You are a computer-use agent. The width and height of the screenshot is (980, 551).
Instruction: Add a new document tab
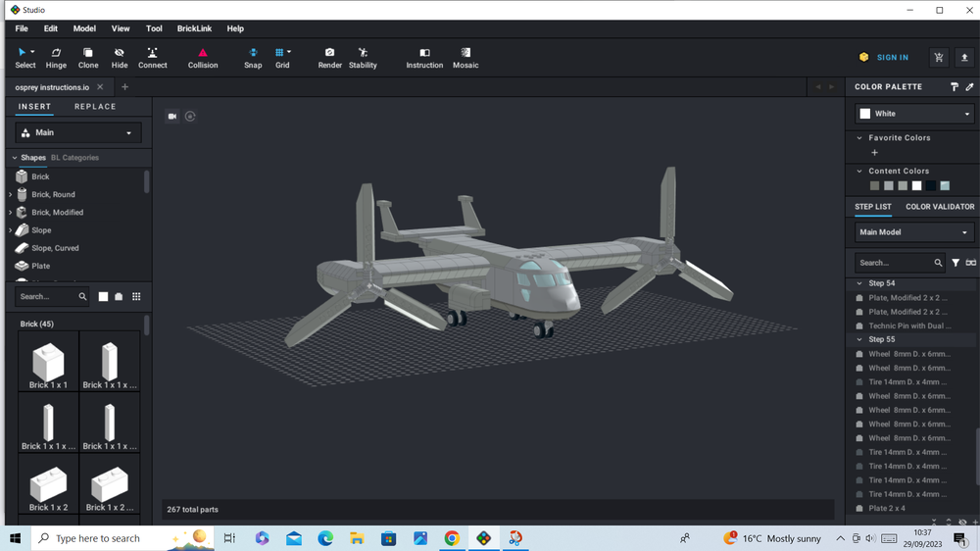(x=124, y=87)
